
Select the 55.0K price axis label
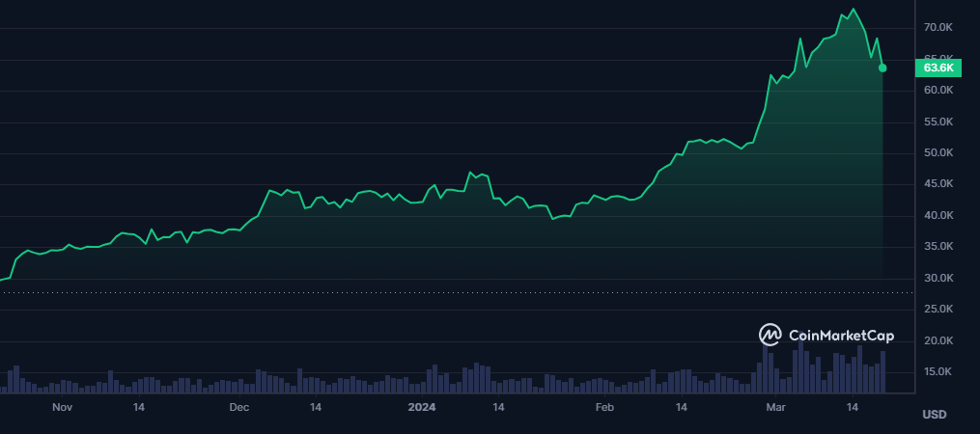pyautogui.click(x=938, y=122)
